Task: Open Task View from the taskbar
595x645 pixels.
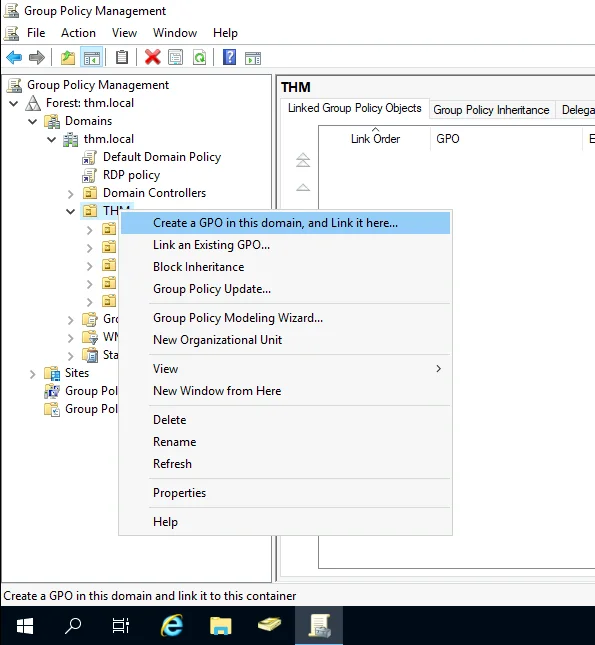Action: click(121, 626)
